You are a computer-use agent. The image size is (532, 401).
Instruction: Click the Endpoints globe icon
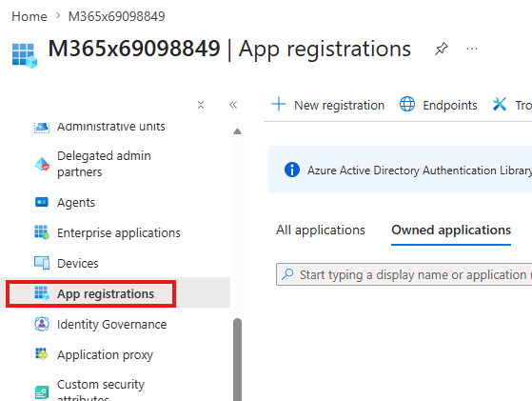[407, 104]
